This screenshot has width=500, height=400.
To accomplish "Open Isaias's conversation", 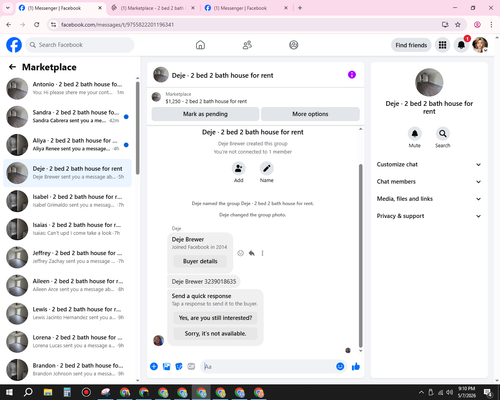I will [67, 229].
